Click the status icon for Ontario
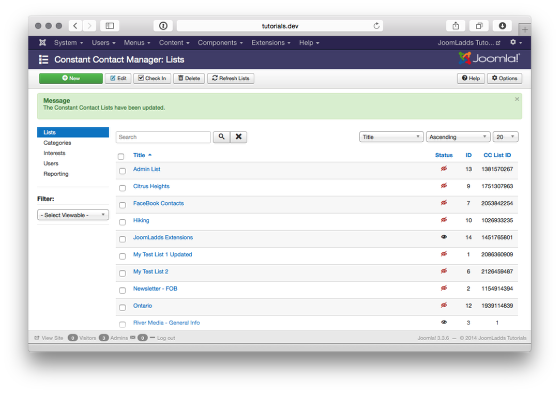Screen dimensions: 560x393 (444, 305)
